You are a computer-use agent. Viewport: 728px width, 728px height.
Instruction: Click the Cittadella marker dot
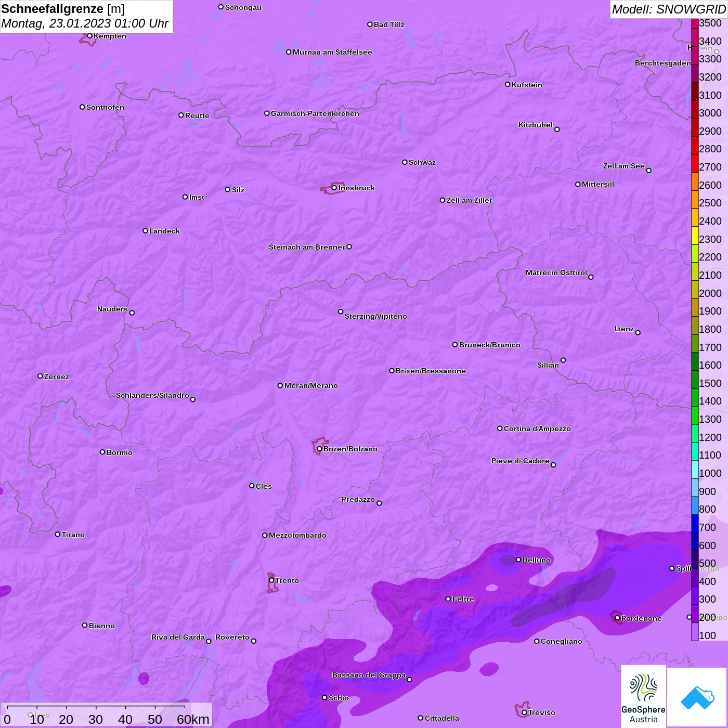[x=421, y=718]
